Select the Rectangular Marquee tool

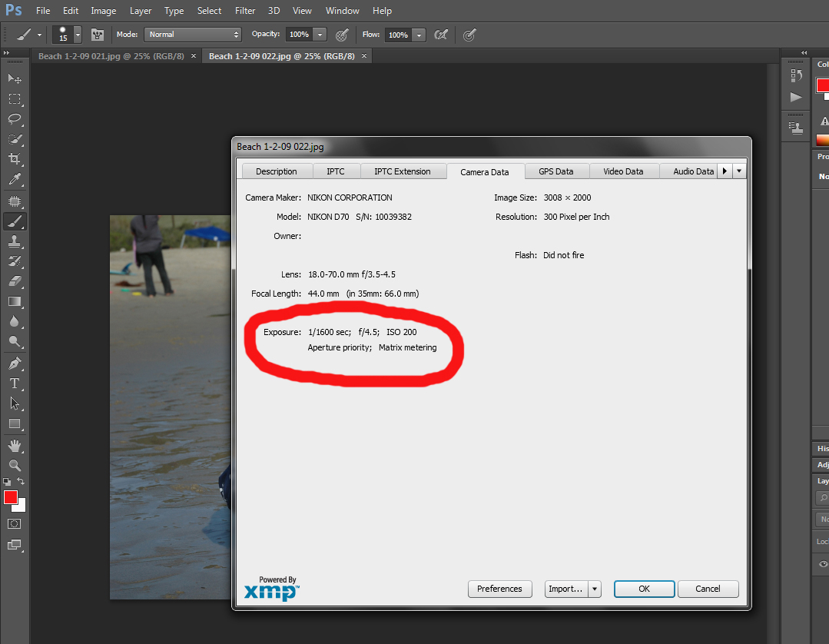15,99
